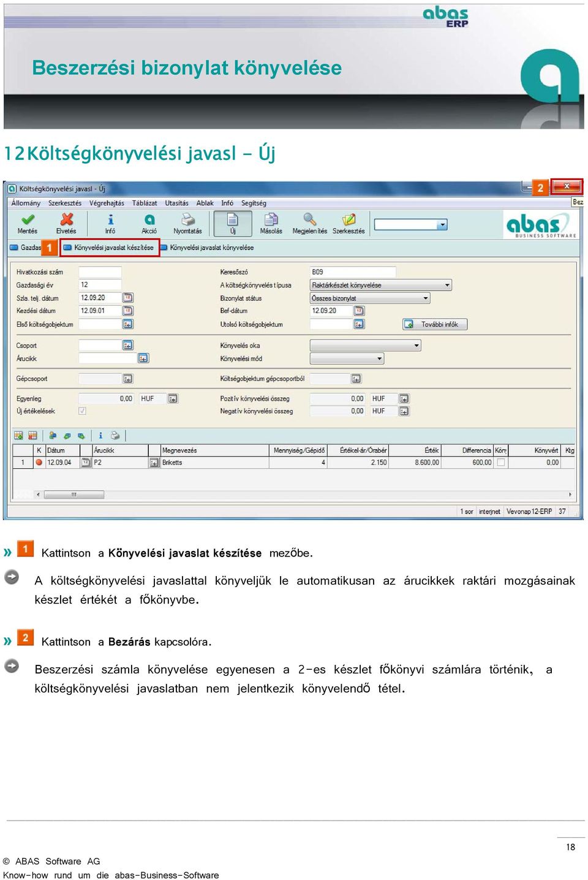The width and height of the screenshot is (588, 880).
Task: Open calendar picker next to Szla. telj. dátum
Action: 128,298
